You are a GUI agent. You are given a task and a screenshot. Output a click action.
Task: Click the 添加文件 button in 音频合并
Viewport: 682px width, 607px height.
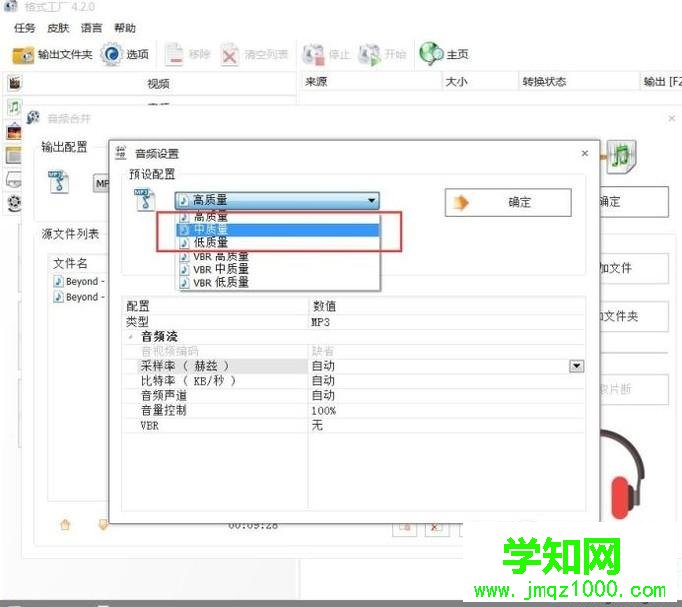click(x=634, y=268)
